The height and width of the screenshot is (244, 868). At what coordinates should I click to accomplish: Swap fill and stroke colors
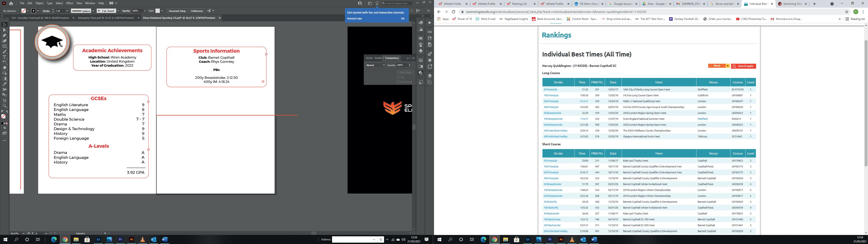tap(7, 112)
